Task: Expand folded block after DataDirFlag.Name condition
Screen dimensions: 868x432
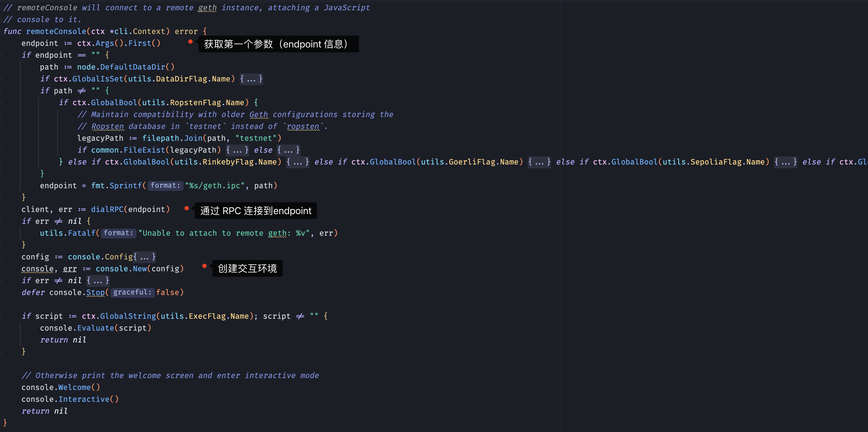Action: (251, 79)
